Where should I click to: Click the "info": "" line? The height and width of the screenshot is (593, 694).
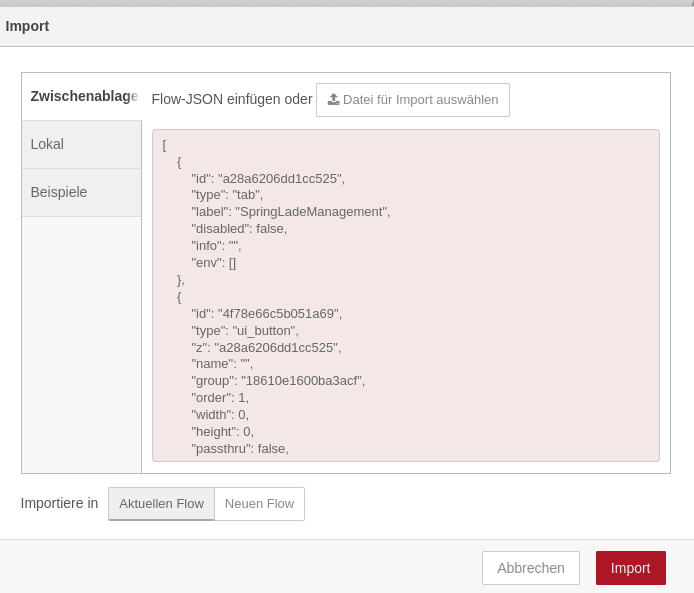216,246
